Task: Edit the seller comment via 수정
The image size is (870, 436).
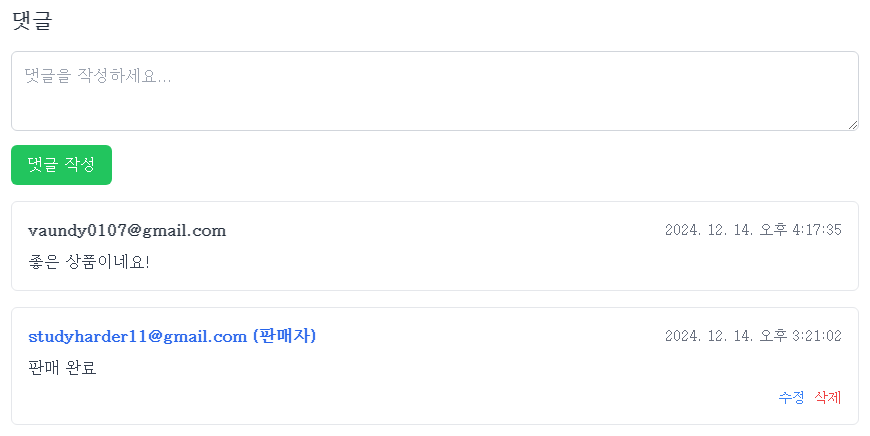Action: (791, 397)
